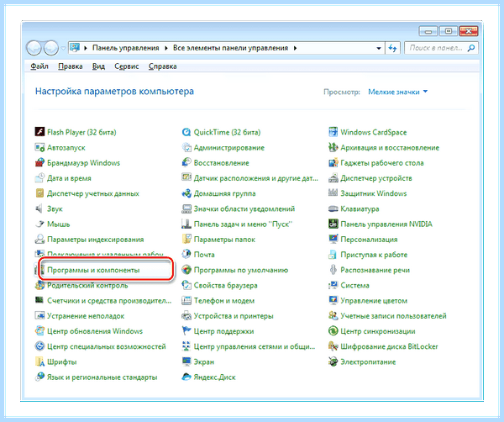Open the Яндекс.Диск icon
Screen dimensions: 504x422
[186, 377]
